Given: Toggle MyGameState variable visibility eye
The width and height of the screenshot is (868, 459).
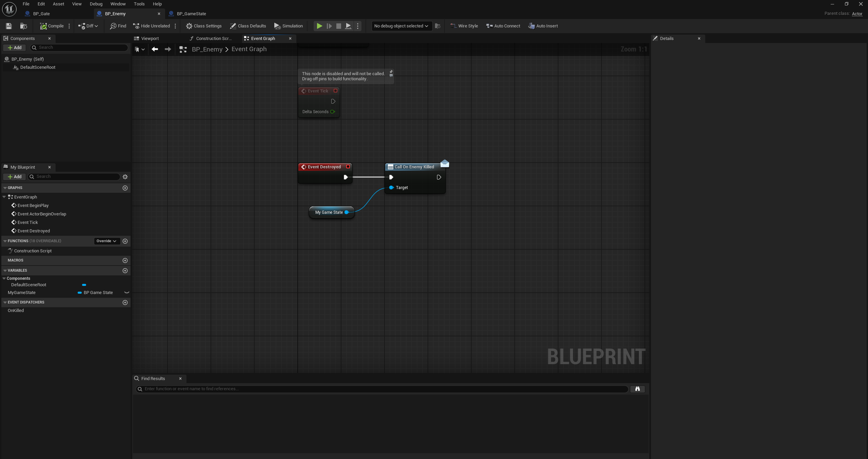Looking at the screenshot, I should [127, 293].
